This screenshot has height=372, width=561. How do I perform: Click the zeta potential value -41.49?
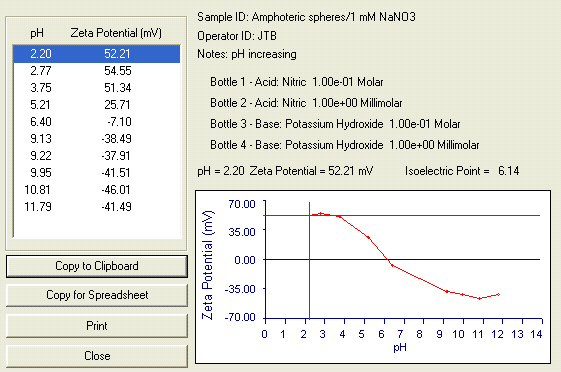116,207
